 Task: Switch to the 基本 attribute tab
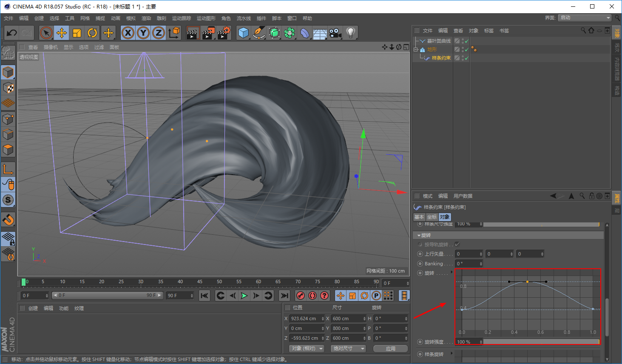coord(419,217)
